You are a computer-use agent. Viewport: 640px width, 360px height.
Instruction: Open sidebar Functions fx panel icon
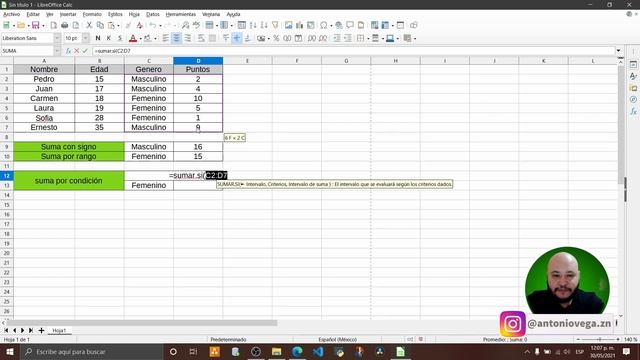coord(633,111)
